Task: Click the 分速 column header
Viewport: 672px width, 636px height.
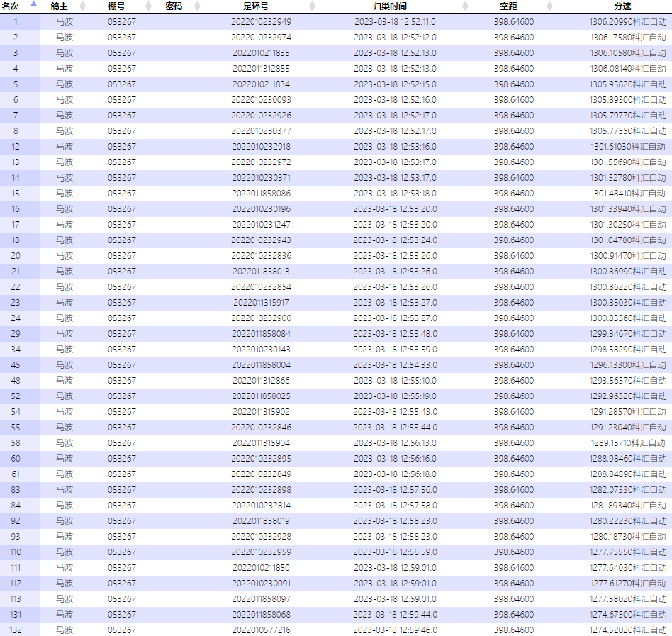Action: (x=622, y=6)
